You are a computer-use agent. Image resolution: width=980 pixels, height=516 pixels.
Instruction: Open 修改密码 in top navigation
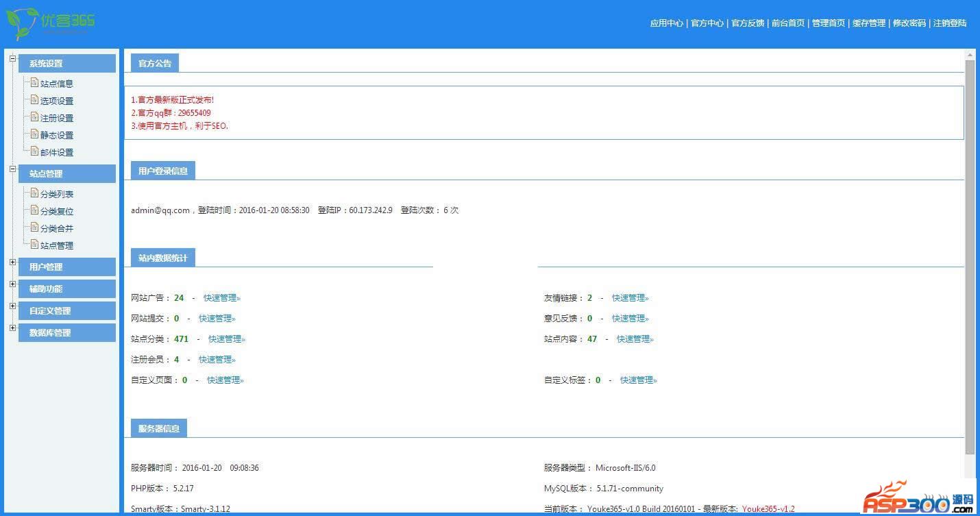point(909,23)
